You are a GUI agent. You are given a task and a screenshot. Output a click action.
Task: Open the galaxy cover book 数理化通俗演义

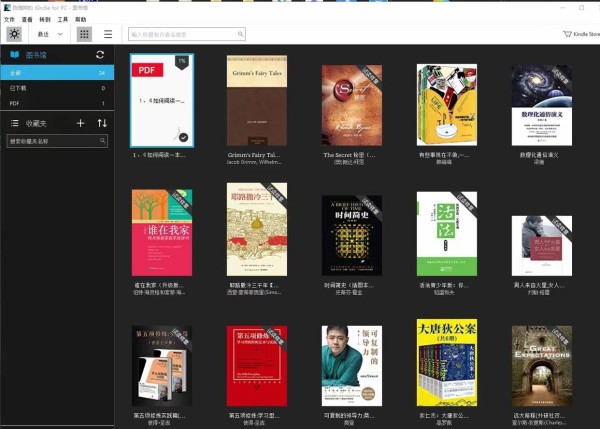542,105
